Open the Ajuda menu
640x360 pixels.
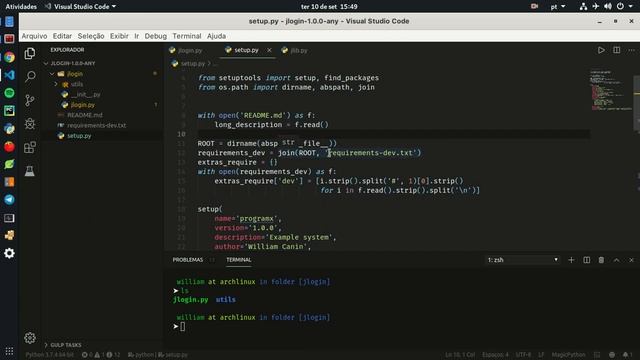coord(216,36)
